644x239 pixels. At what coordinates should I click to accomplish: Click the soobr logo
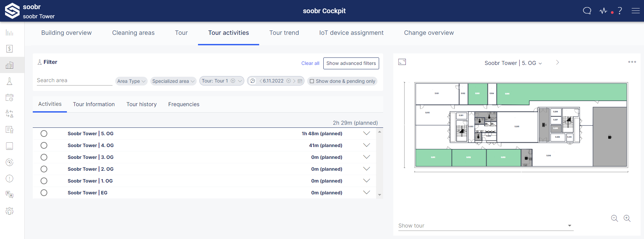12,11
